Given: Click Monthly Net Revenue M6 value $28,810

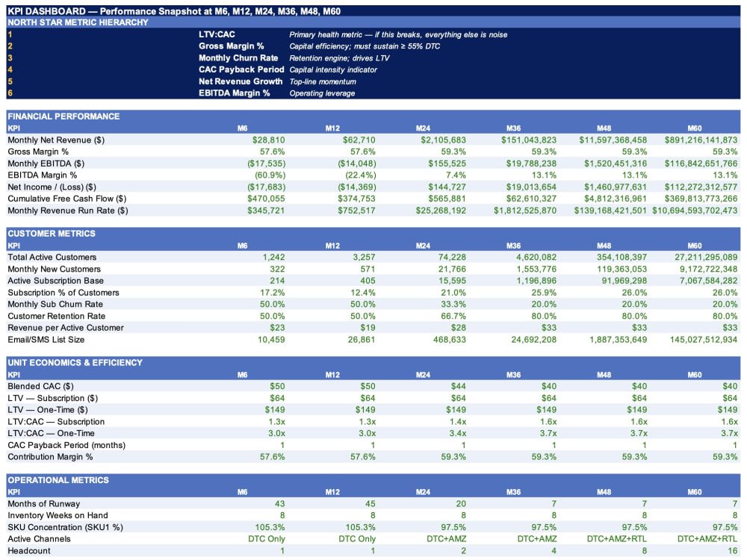Looking at the screenshot, I should click(x=269, y=140).
